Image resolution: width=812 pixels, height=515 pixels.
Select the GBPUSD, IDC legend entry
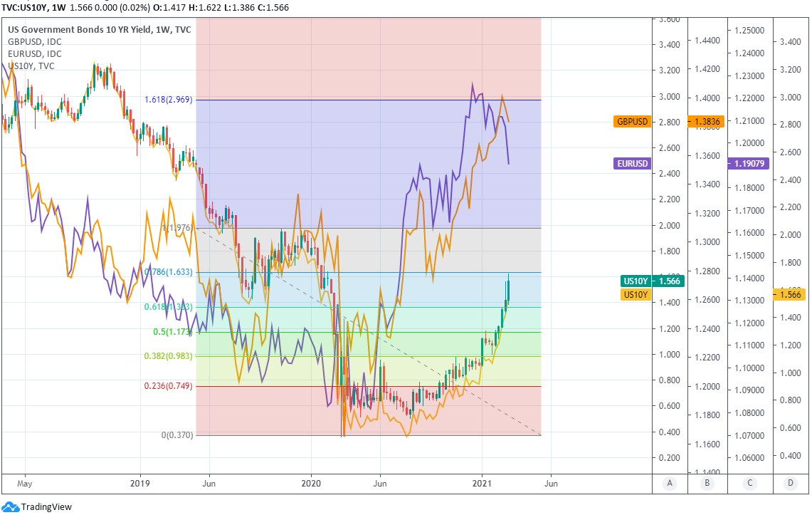35,42
